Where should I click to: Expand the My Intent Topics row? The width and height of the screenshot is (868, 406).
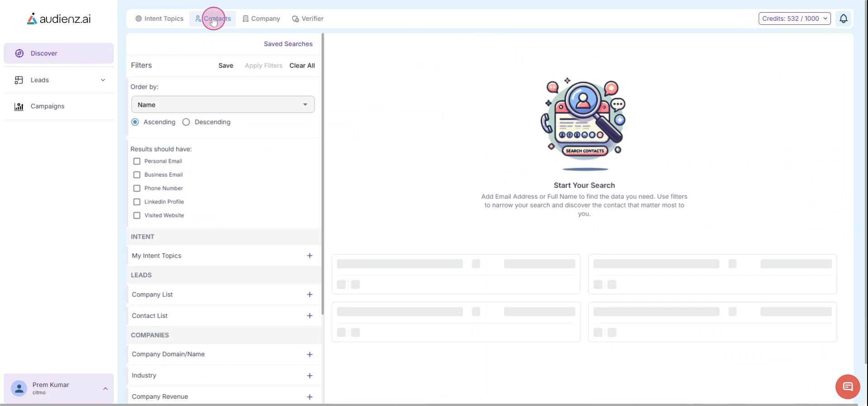point(224,256)
